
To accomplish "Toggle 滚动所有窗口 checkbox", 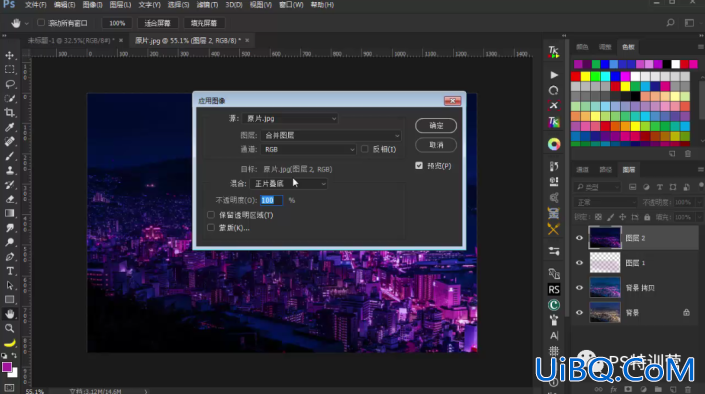I will (41, 22).
